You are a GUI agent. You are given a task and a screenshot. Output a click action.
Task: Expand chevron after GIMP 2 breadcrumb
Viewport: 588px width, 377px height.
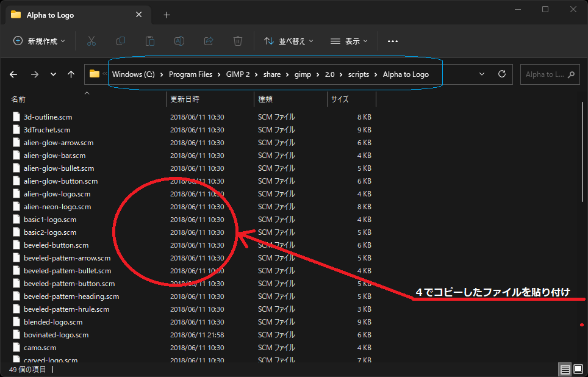[257, 74]
